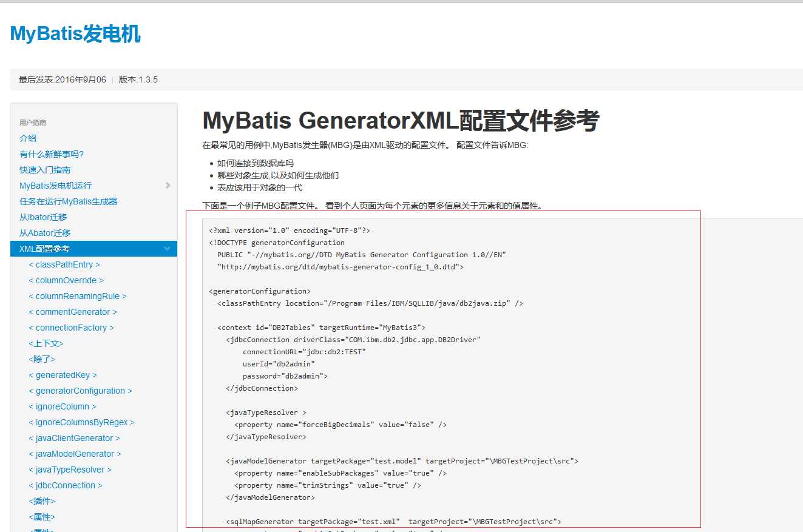The width and height of the screenshot is (803, 532).
Task: Open the < jdbcConnection > reference link
Action: pyautogui.click(x=66, y=485)
